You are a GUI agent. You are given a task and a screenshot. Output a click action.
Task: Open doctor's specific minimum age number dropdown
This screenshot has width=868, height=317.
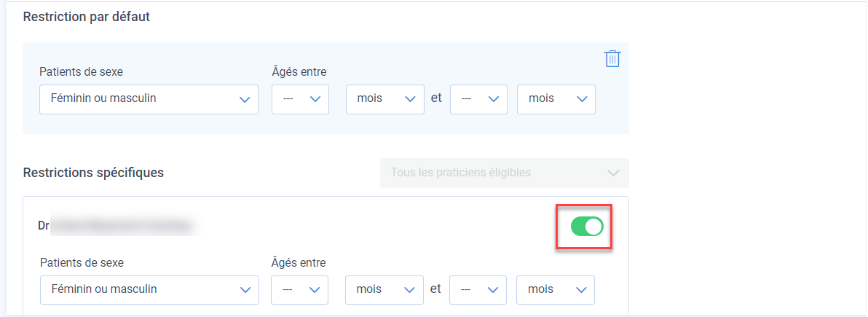tap(299, 290)
